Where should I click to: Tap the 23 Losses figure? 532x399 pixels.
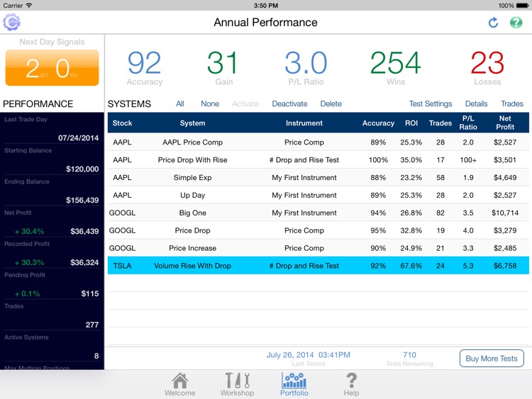tap(487, 63)
